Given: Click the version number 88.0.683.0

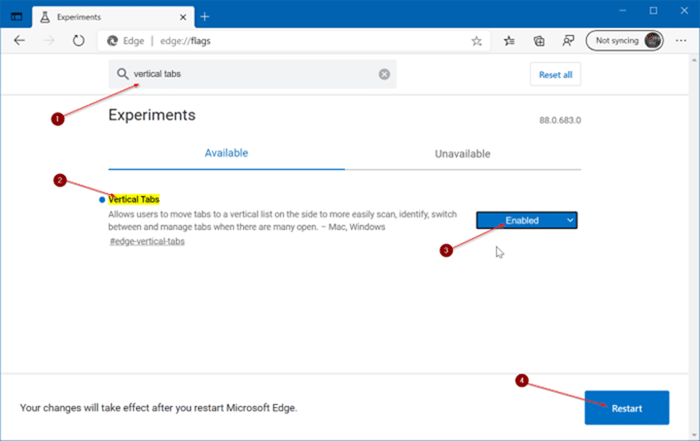Looking at the screenshot, I should click(x=560, y=120).
